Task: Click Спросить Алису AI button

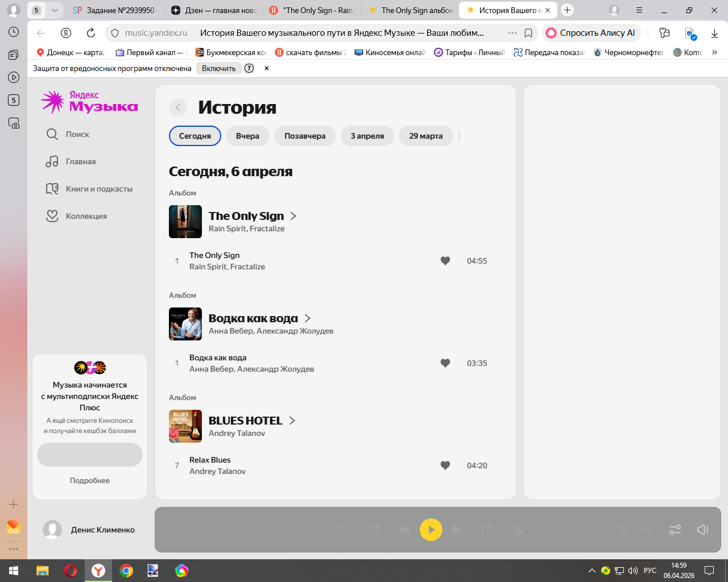Action: coord(591,33)
